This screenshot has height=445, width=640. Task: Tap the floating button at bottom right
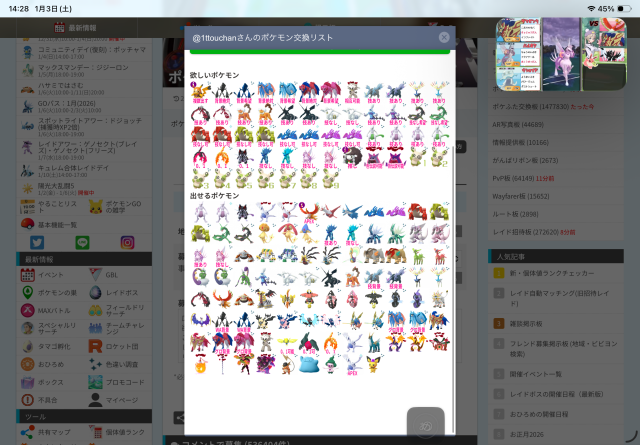point(424,425)
